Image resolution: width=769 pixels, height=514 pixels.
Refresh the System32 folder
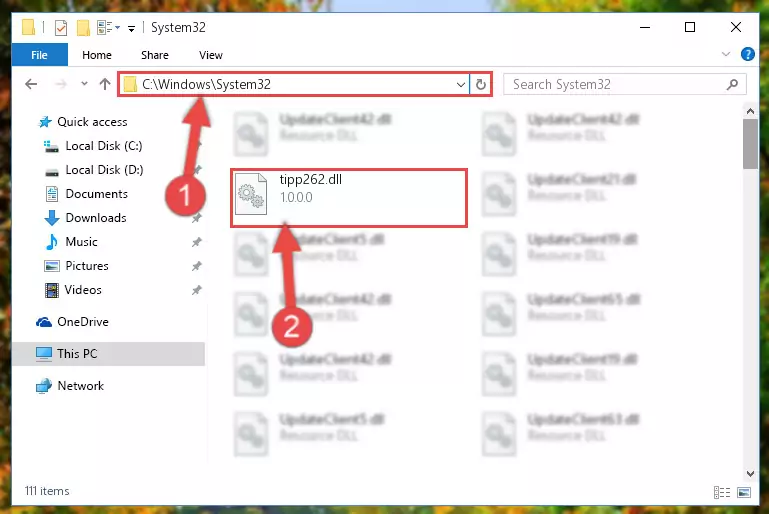tap(481, 84)
